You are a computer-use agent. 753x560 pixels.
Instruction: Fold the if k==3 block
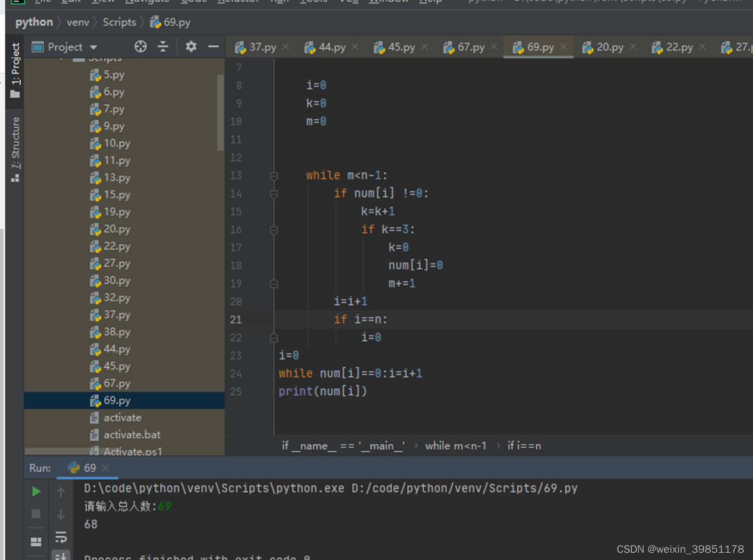coord(274,229)
